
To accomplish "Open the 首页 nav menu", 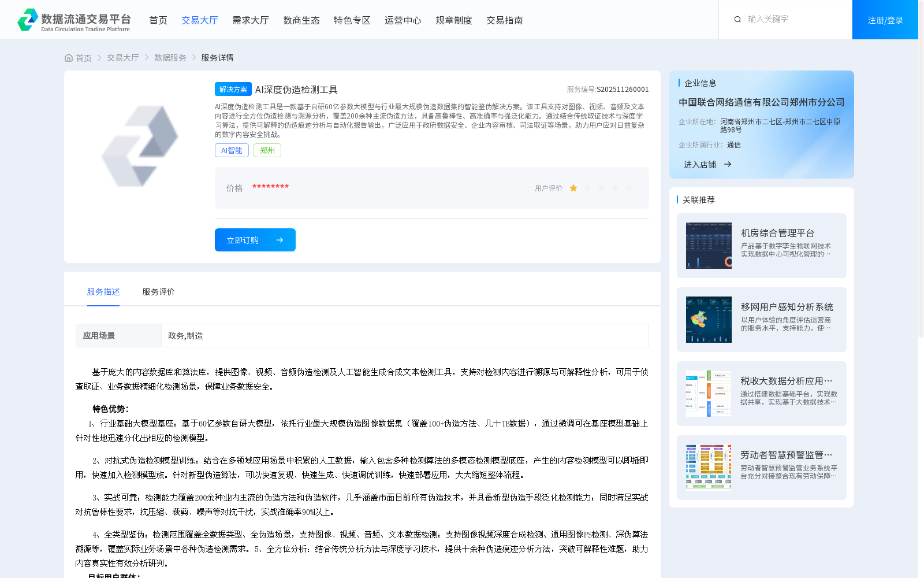I will pos(158,20).
